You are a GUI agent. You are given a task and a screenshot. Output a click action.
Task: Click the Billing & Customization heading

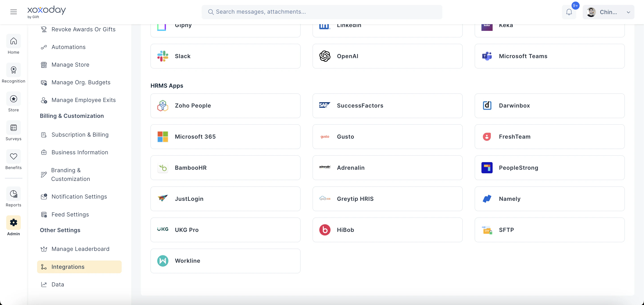pos(72,116)
